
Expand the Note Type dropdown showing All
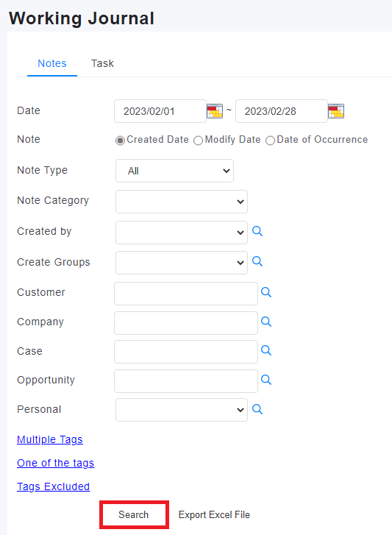pyautogui.click(x=174, y=171)
